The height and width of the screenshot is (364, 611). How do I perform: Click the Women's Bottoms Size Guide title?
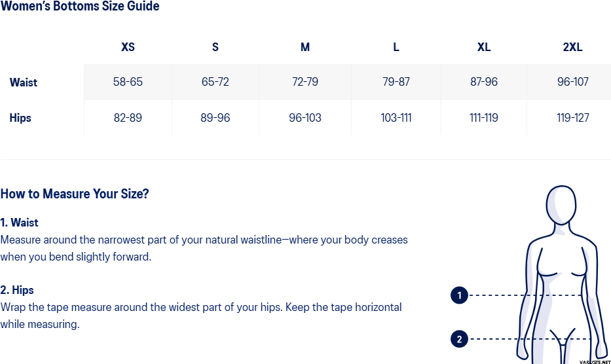(x=80, y=7)
